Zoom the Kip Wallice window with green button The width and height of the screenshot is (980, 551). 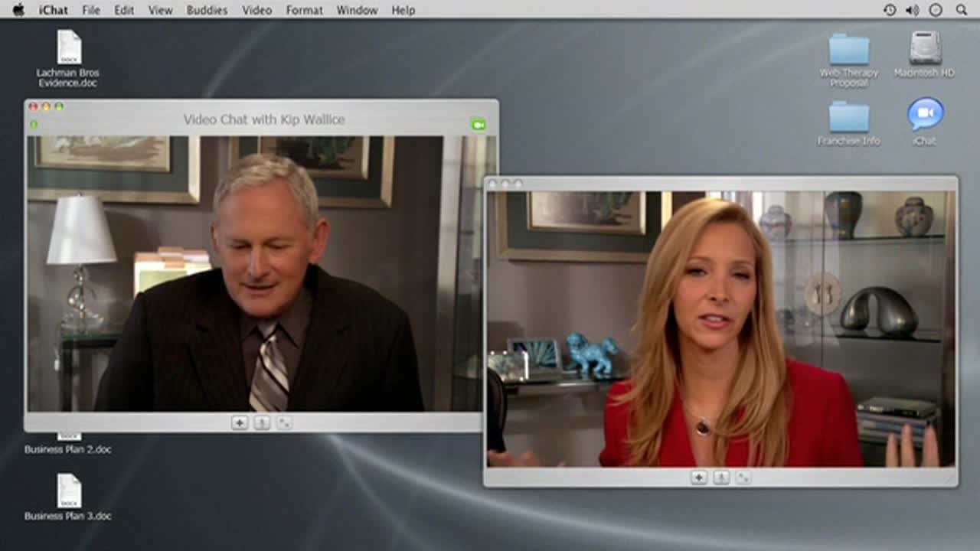(59, 106)
